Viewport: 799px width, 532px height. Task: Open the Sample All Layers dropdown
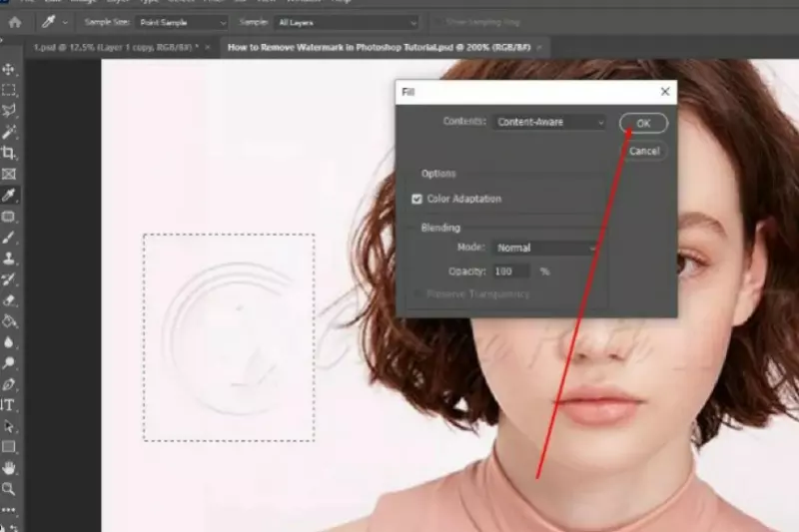pos(347,22)
